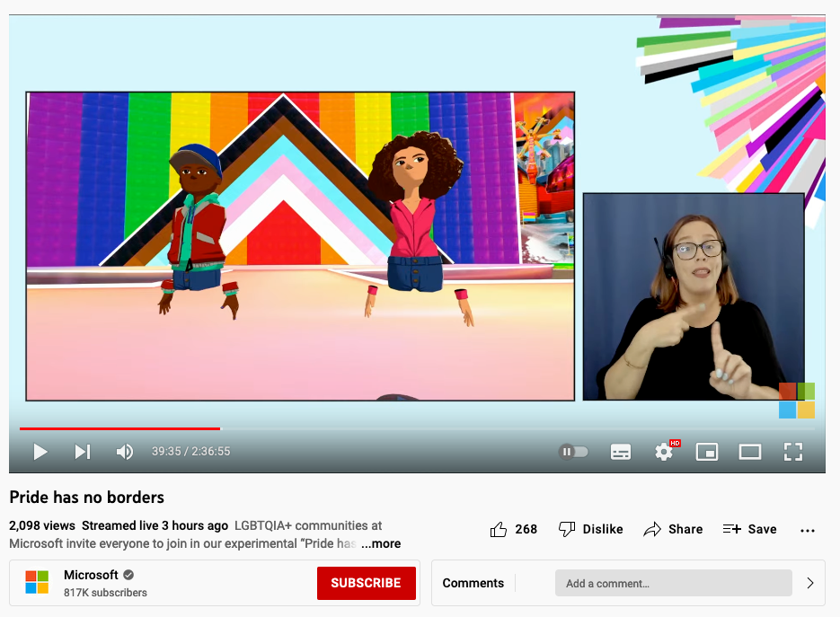Viewport: 840px width, 617px height.
Task: Open the three-dot more actions menu
Action: coord(807,530)
